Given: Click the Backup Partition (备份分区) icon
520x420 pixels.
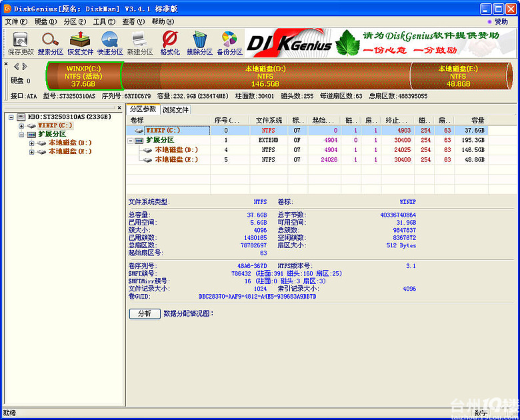Looking at the screenshot, I should (x=229, y=43).
